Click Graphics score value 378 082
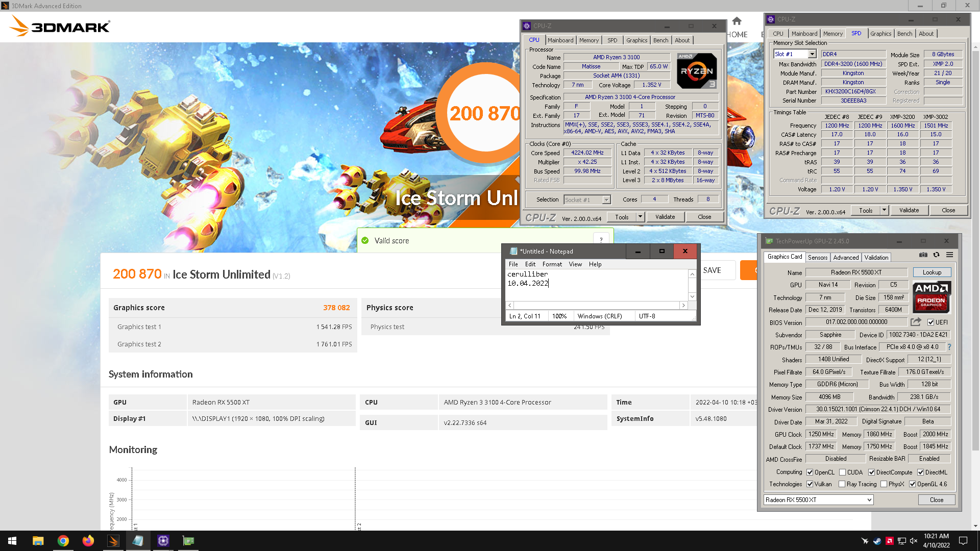This screenshot has width=980, height=551. point(336,308)
